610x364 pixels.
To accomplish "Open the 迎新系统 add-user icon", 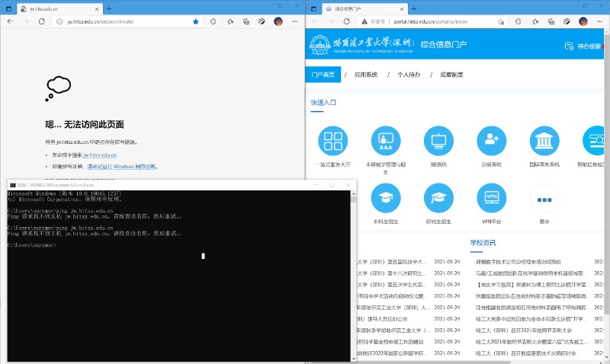I will pyautogui.click(x=491, y=141).
